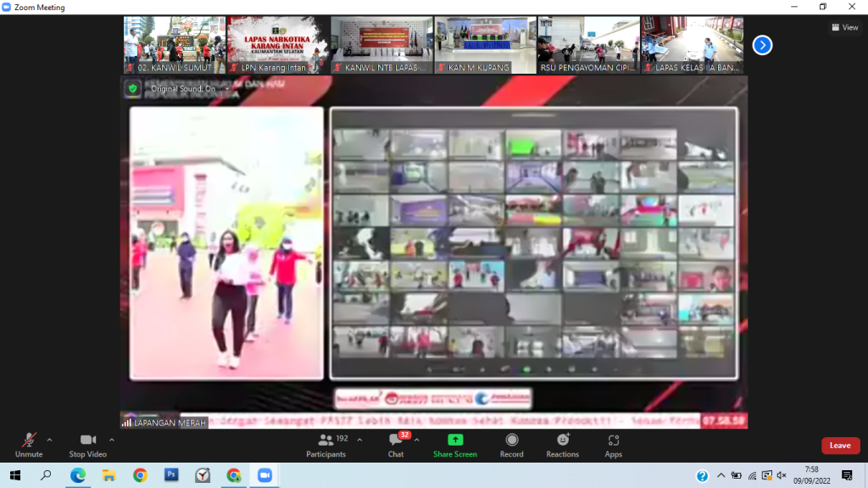Viewport: 868px width, 488px height.
Task: Start Share Screen
Action: click(455, 444)
